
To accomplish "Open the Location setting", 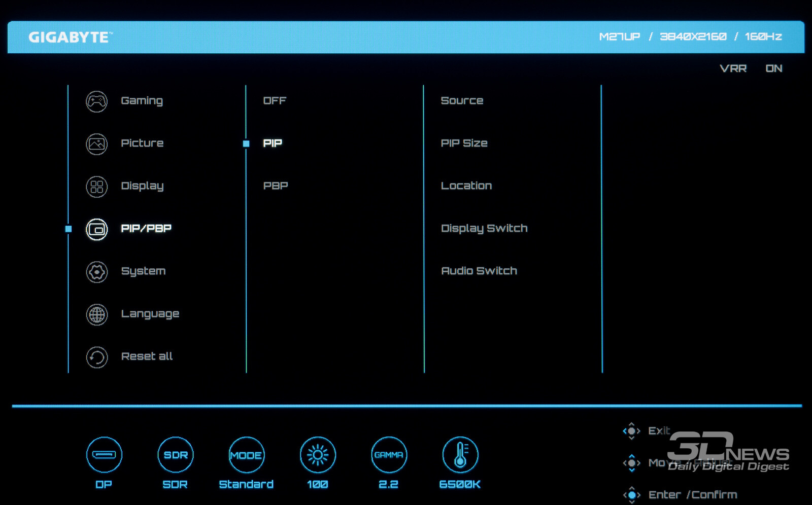I will point(466,186).
